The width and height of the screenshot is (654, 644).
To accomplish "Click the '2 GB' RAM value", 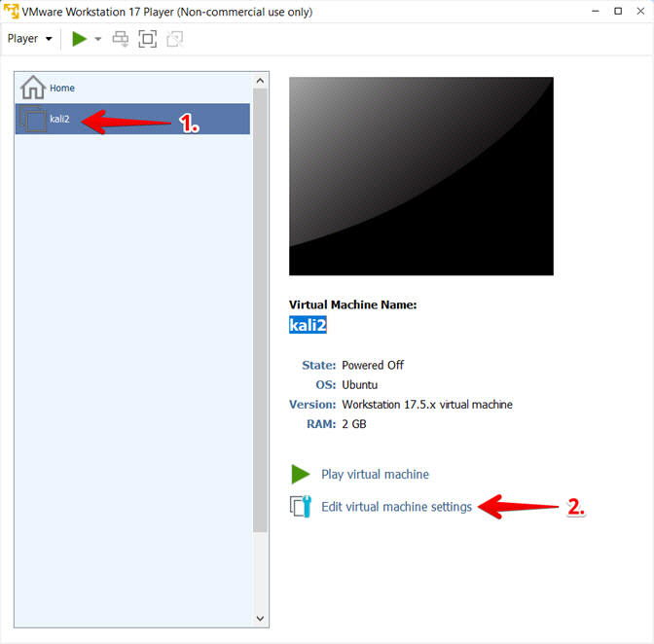I will coord(354,424).
